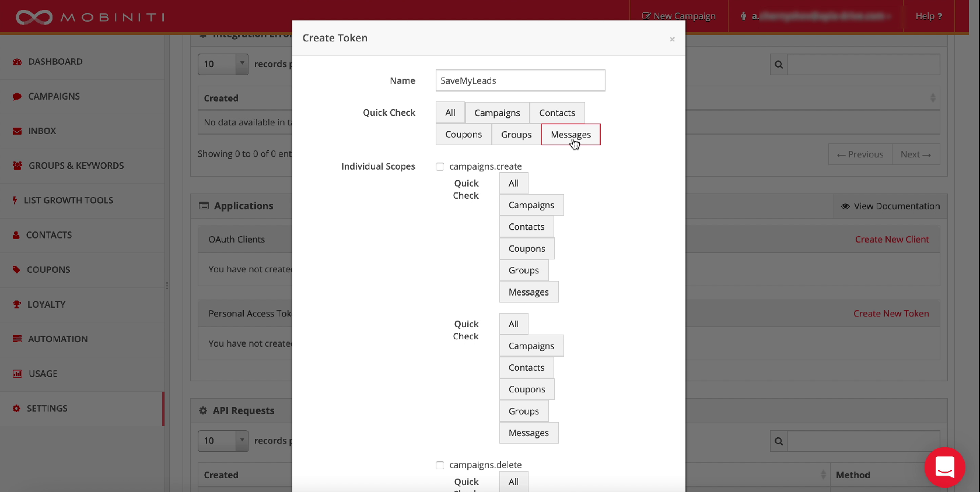Viewport: 980px width, 492px height.
Task: Click Campaigns under campaigns.create Quick Check
Action: pos(531,205)
